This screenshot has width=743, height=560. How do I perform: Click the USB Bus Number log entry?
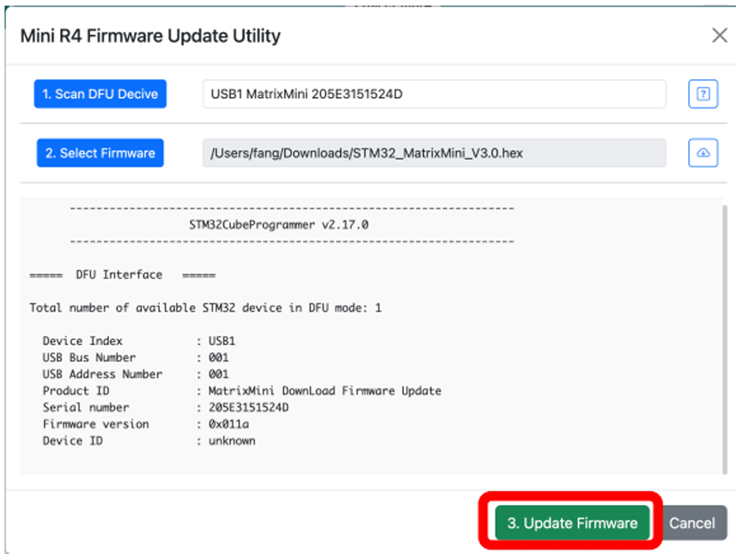(x=136, y=357)
